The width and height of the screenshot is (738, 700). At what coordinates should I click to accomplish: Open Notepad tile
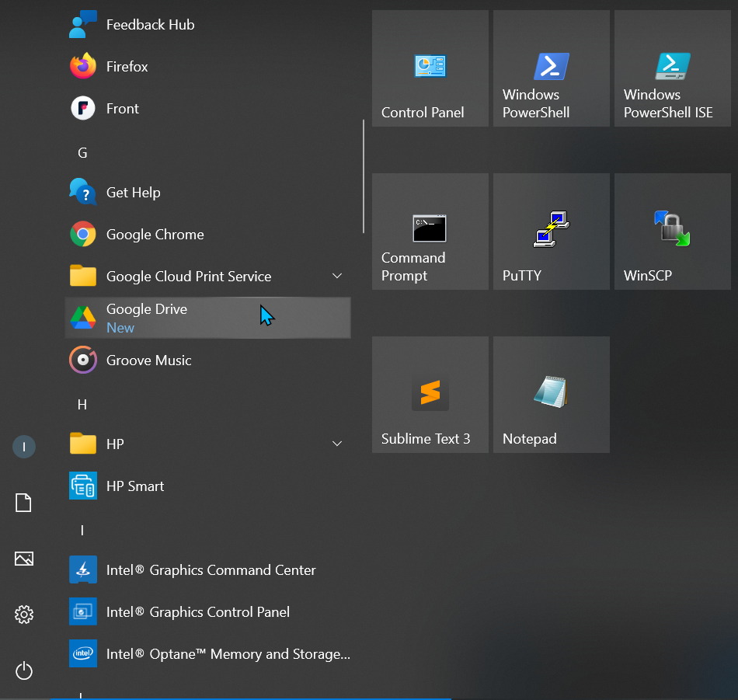552,395
